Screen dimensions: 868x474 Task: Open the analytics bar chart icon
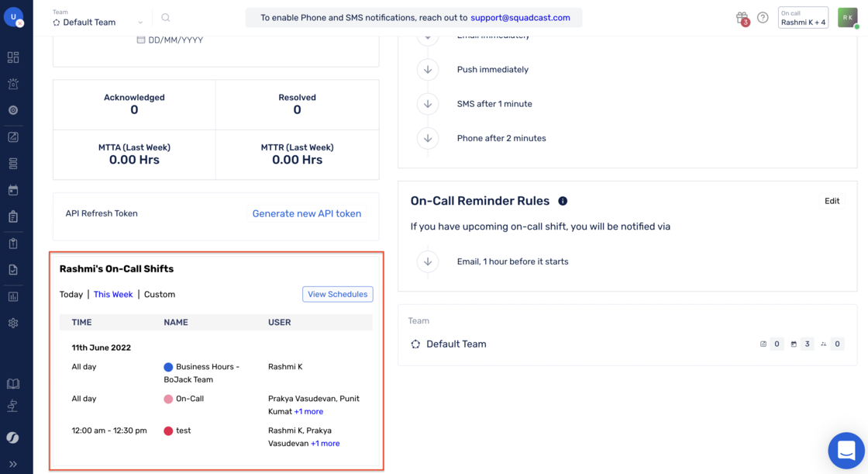(x=13, y=296)
